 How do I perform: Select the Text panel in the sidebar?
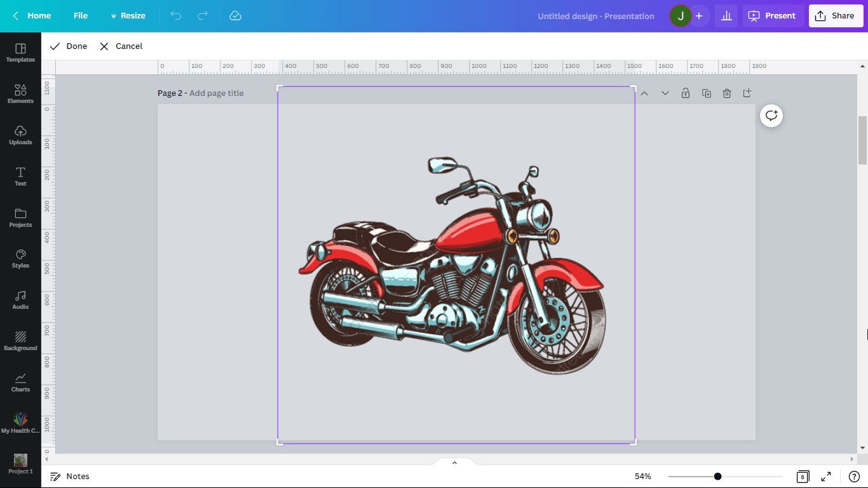[20, 176]
